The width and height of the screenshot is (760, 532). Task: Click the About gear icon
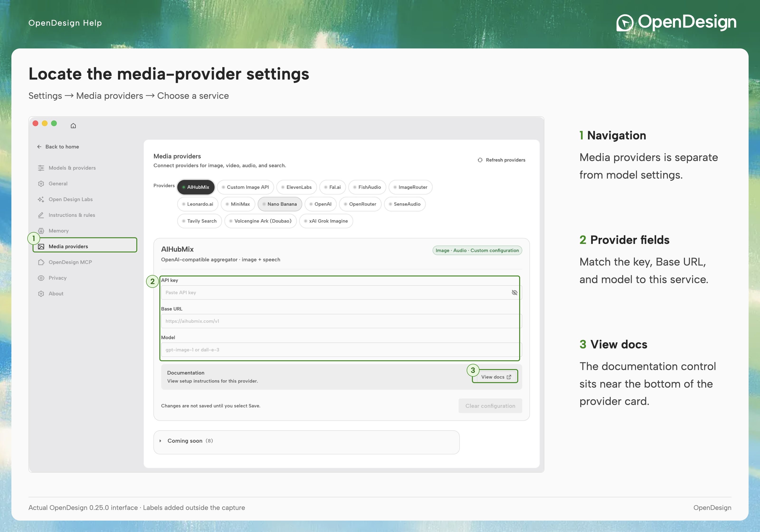41,294
